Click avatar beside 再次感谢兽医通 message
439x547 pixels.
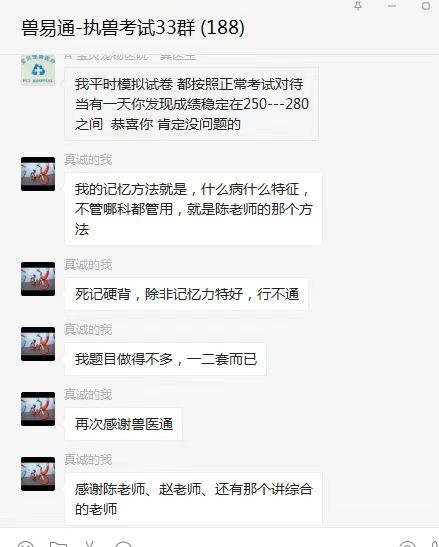click(x=38, y=409)
